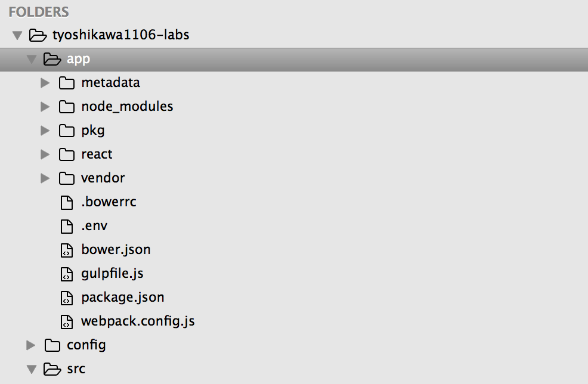Screen dimensions: 588x384
Task: Click the bower.json code file icon
Action: pyautogui.click(x=67, y=250)
